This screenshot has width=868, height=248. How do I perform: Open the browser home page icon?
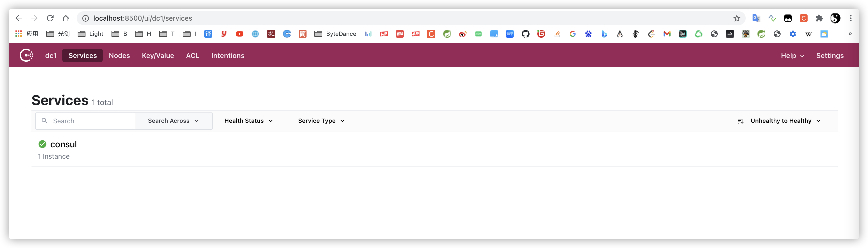pos(66,18)
